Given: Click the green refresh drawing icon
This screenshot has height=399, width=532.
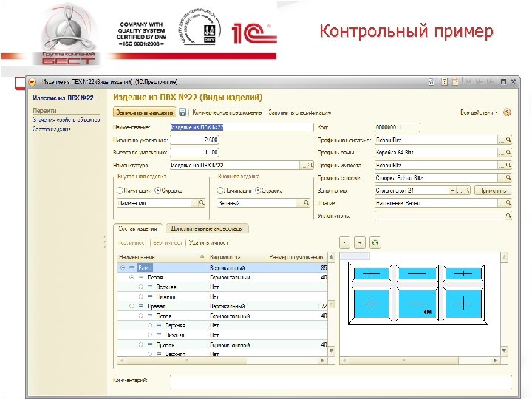Looking at the screenshot, I should [375, 242].
